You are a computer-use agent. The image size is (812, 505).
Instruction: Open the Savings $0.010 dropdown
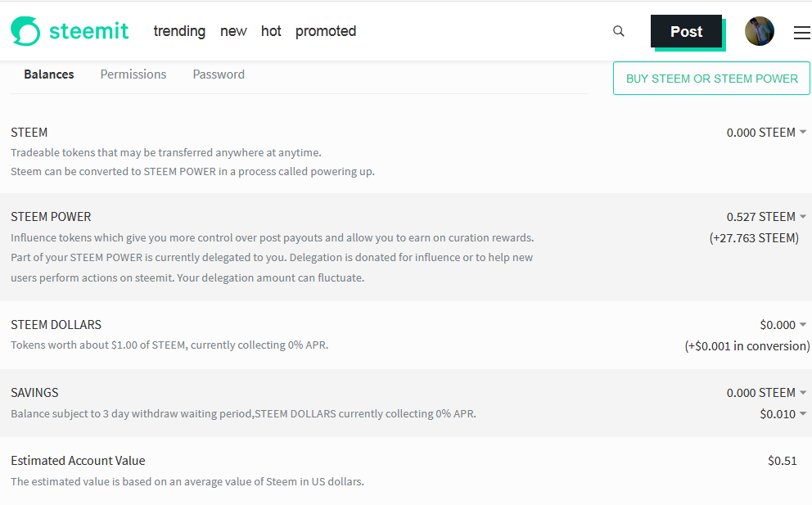tap(783, 414)
